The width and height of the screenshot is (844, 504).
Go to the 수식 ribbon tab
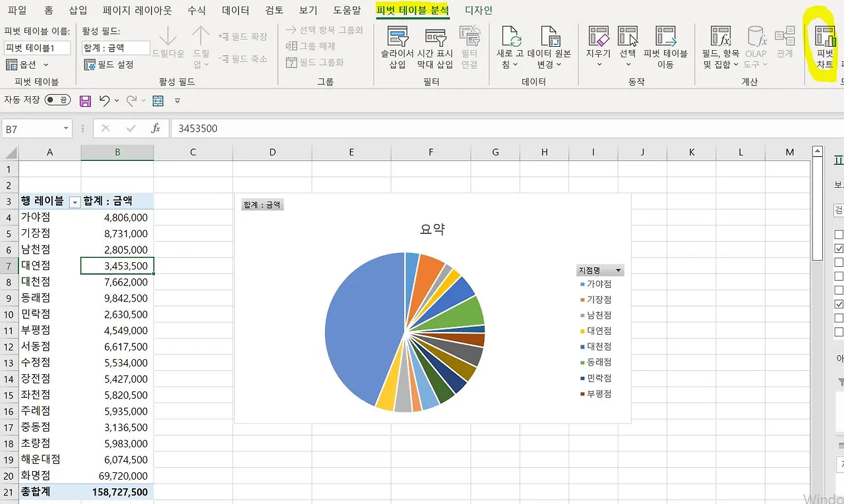coord(196,11)
